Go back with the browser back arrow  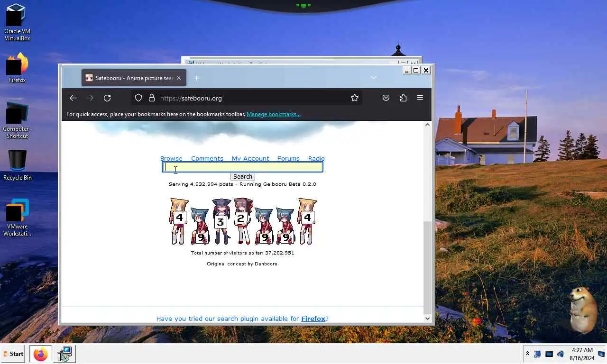pos(73,98)
